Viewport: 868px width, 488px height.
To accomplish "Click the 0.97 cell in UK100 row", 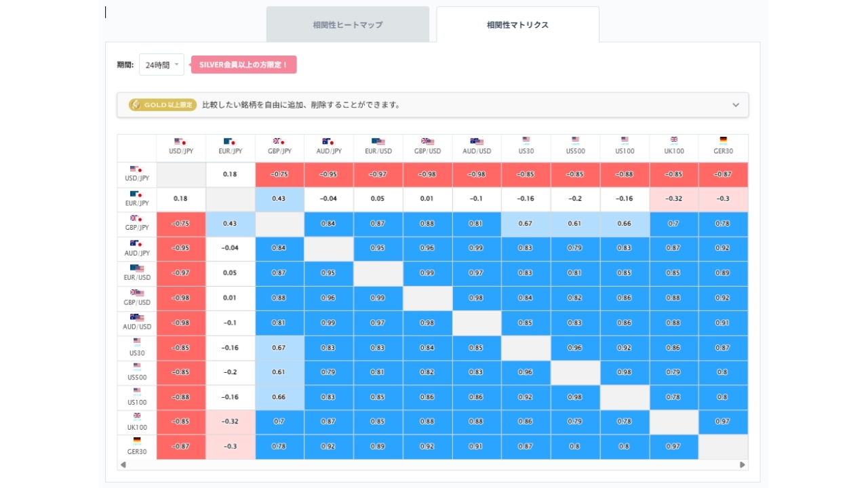I will pos(724,422).
